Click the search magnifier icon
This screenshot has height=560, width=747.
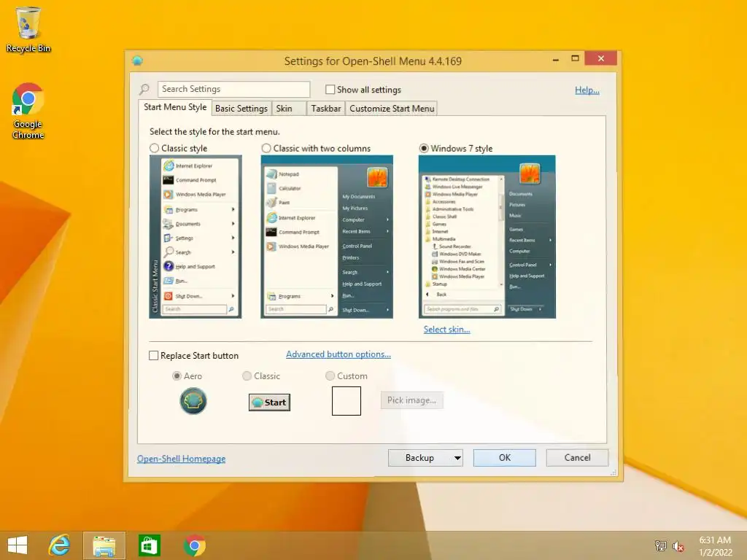[x=144, y=89]
